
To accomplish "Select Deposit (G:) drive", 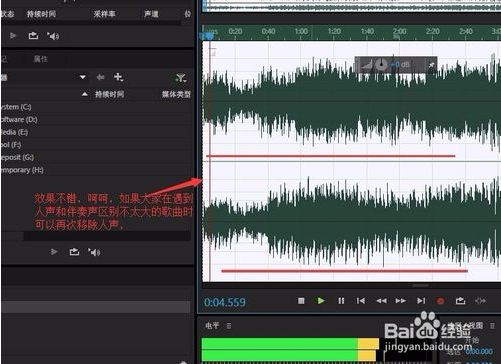I will (x=17, y=157).
